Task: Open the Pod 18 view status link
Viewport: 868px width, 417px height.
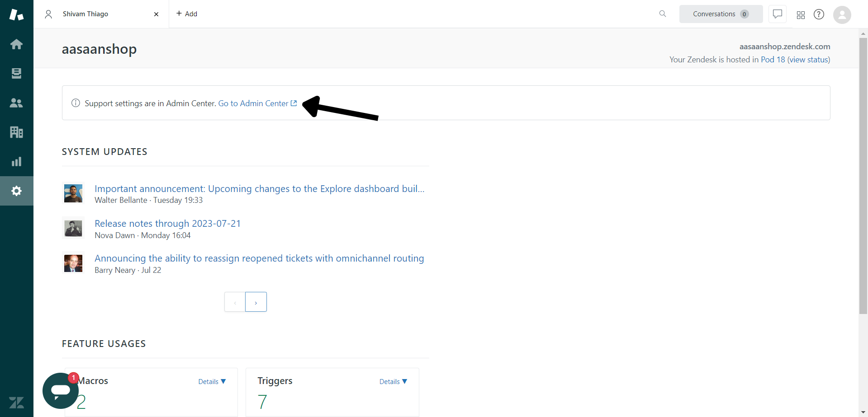Action: [795, 60]
